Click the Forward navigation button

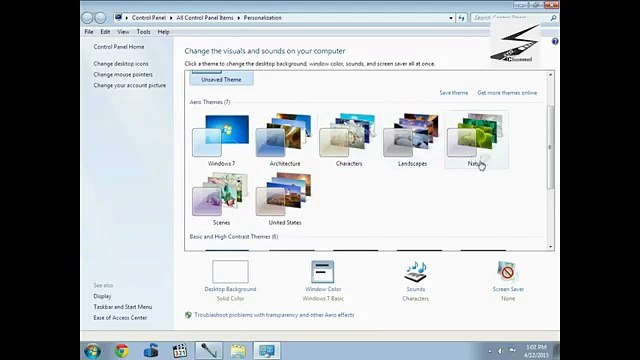100,18
